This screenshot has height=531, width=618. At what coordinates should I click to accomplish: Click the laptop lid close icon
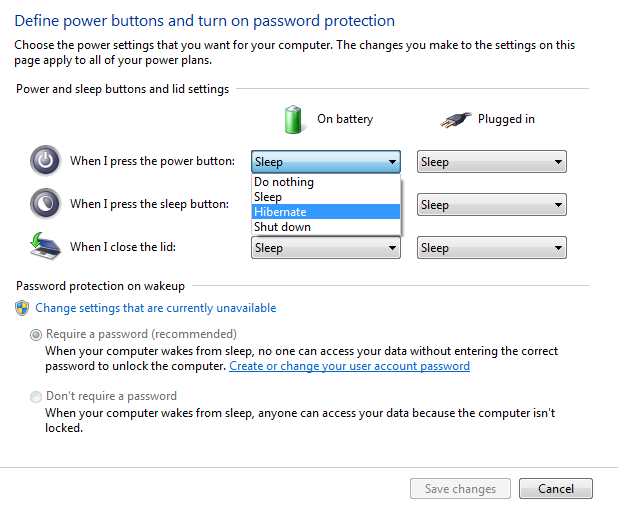pos(45,246)
